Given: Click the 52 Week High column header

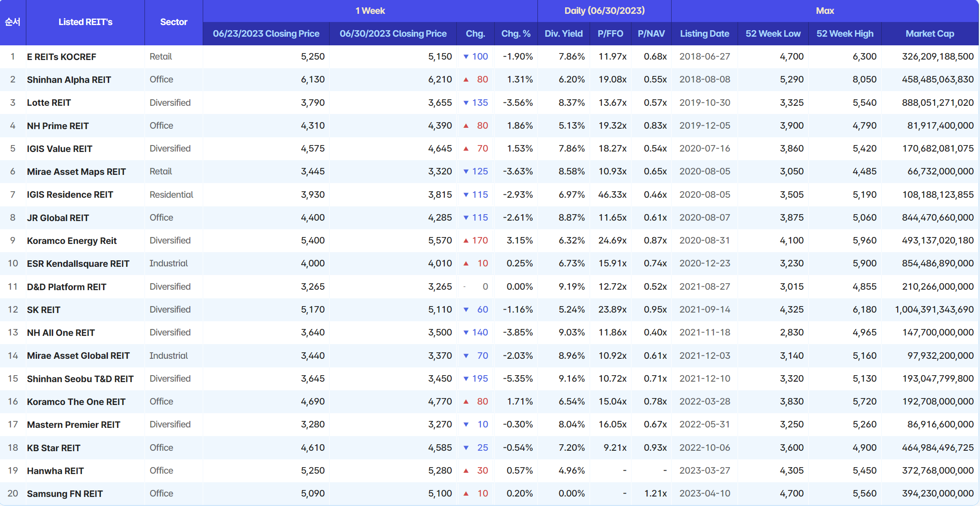Looking at the screenshot, I should pos(845,34).
